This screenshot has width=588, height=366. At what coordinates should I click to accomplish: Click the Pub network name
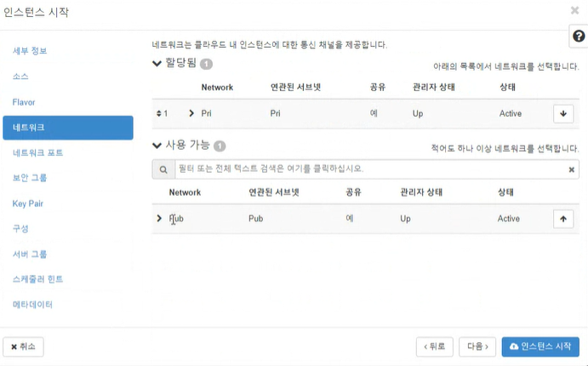pos(176,219)
